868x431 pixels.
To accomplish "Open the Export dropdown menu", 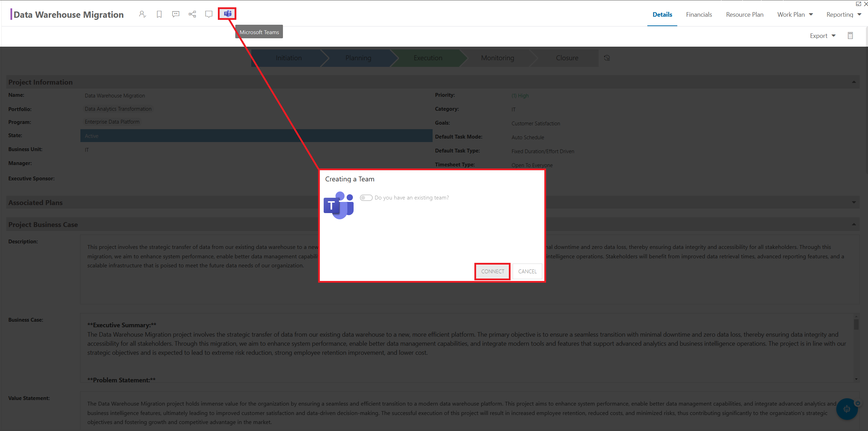I will tap(823, 36).
